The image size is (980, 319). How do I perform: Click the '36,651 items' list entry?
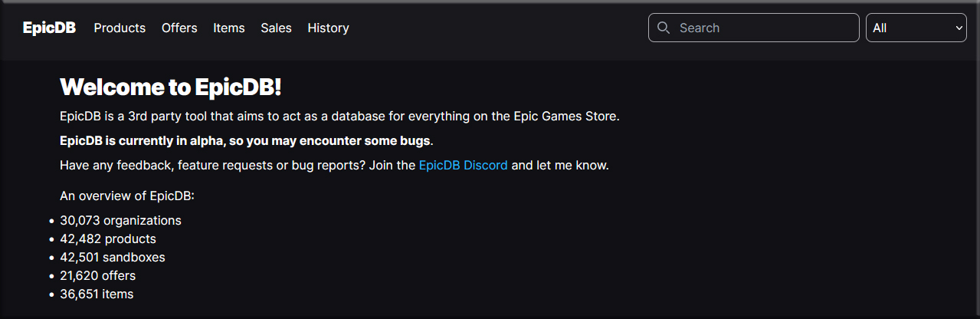[x=97, y=294]
